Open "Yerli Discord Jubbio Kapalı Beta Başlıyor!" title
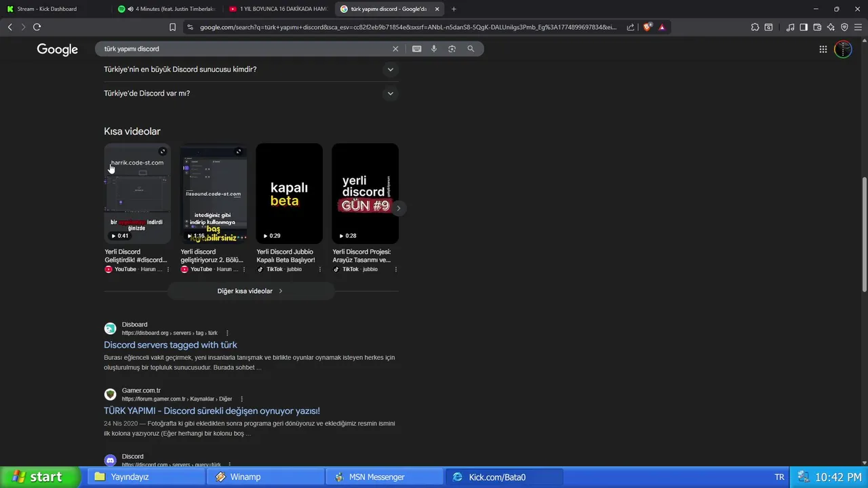Screen dimensions: 868x488 tap(287, 256)
